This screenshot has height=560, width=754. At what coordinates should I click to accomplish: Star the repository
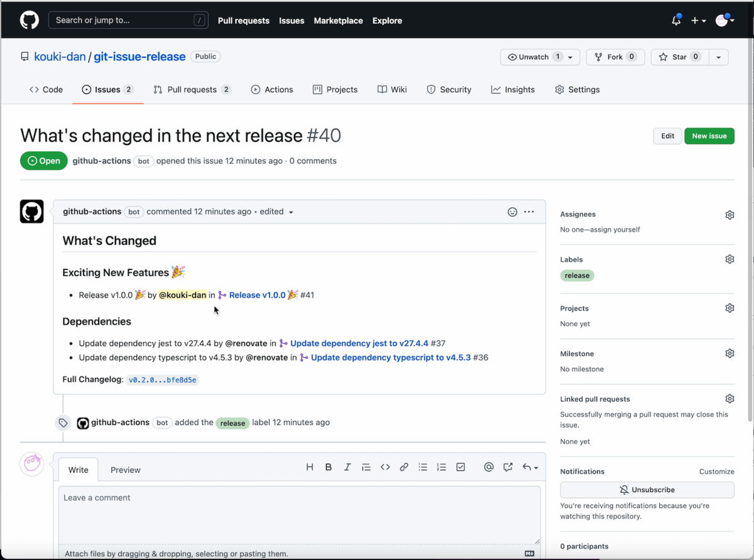[x=679, y=57]
